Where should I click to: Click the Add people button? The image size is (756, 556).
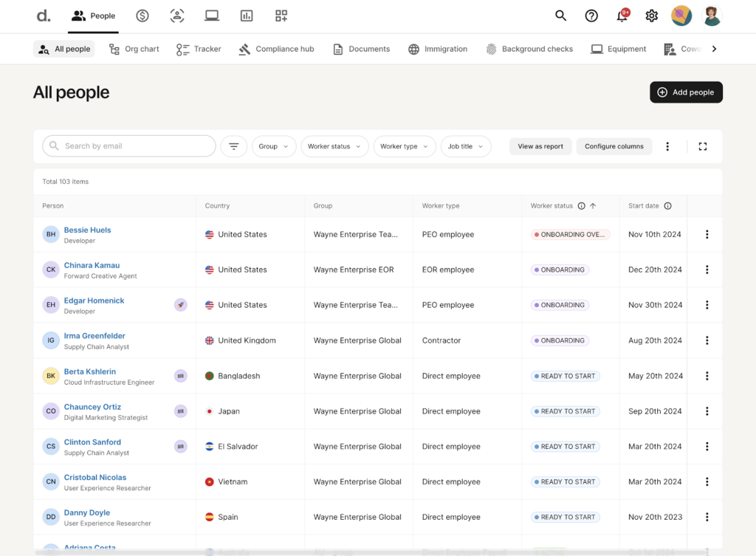click(x=686, y=92)
